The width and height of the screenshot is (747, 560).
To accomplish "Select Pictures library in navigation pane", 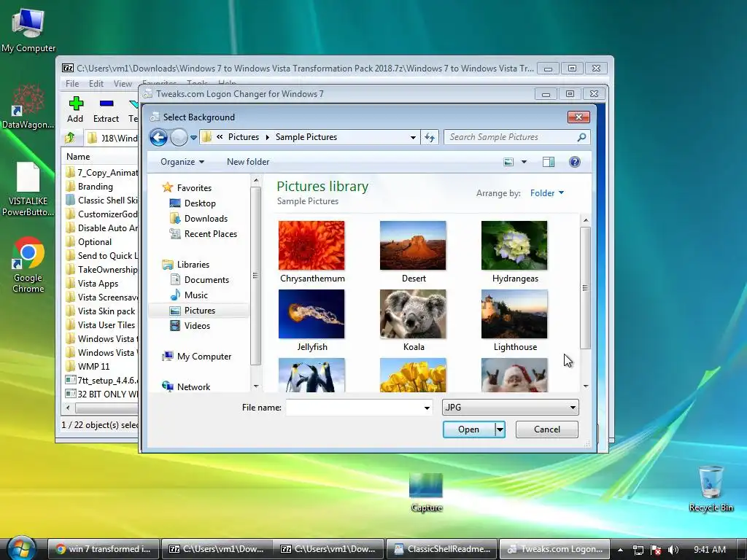I will click(x=199, y=311).
